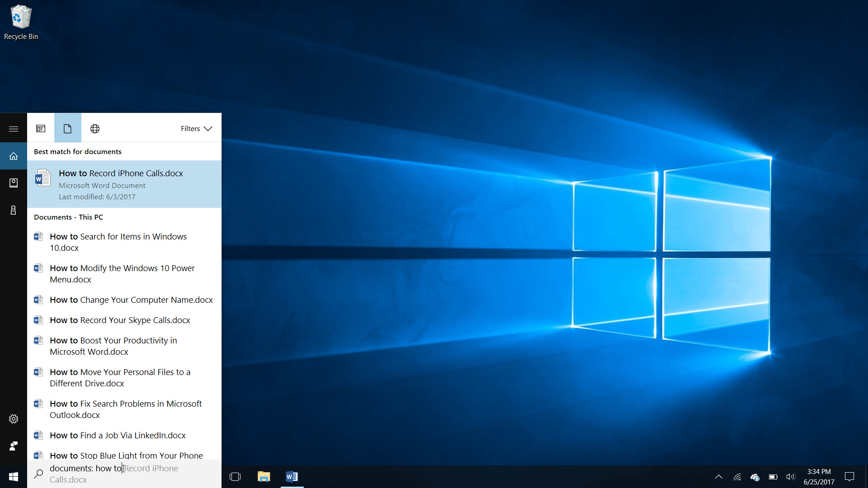Open How to Find a Job Via LinkedIn.docx
The width and height of the screenshot is (868, 488).
pos(118,436)
